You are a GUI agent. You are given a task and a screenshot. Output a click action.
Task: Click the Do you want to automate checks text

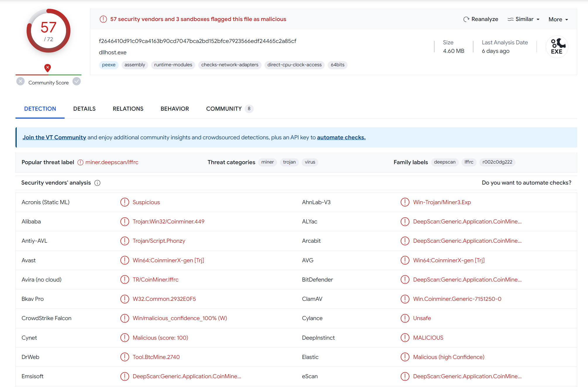tap(526, 183)
